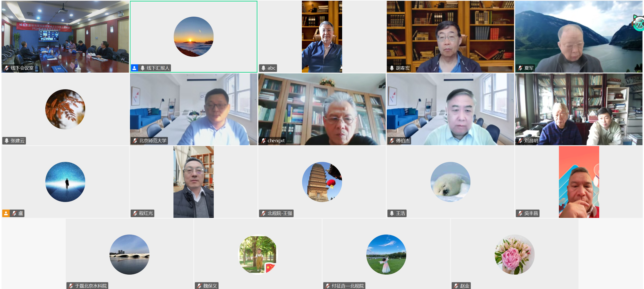Click the floating cat assistant icon
The image size is (644, 289).
[x=639, y=24]
